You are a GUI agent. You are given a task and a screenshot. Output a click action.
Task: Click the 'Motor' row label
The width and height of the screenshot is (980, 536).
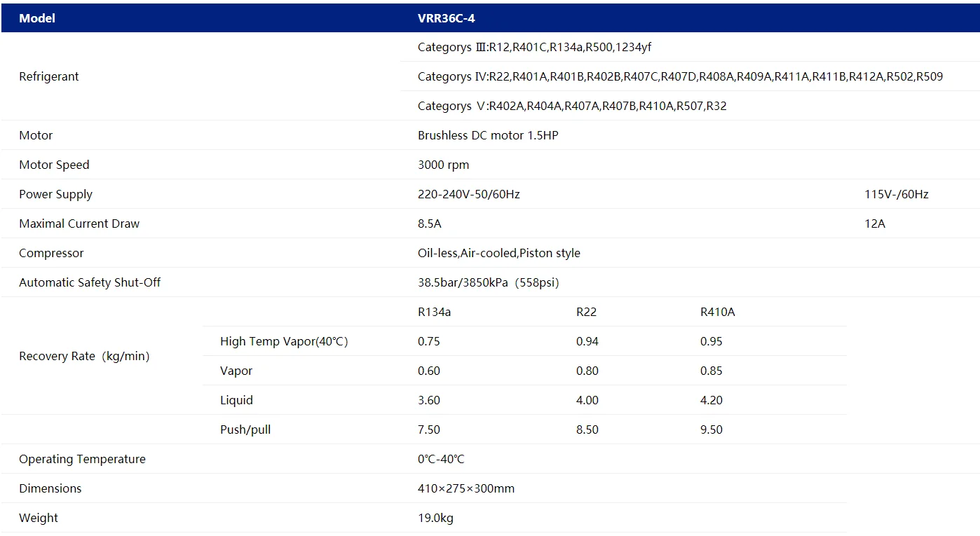pos(36,135)
